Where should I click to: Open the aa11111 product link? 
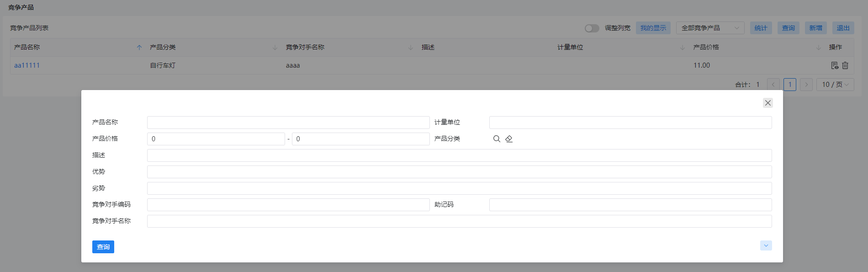pos(27,65)
